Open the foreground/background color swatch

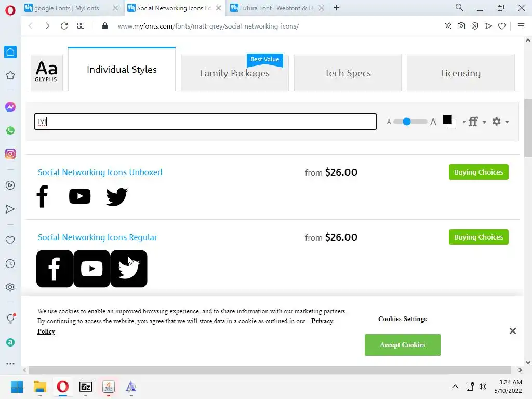449,122
